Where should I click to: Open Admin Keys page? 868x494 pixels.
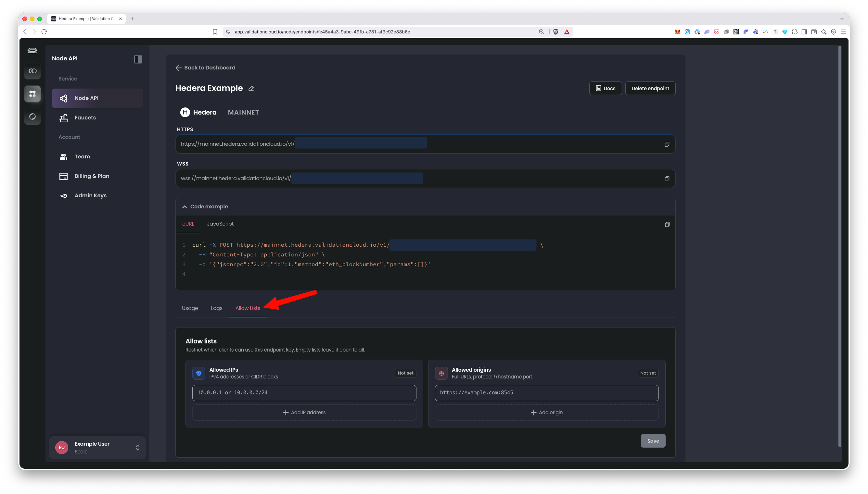[97, 195]
